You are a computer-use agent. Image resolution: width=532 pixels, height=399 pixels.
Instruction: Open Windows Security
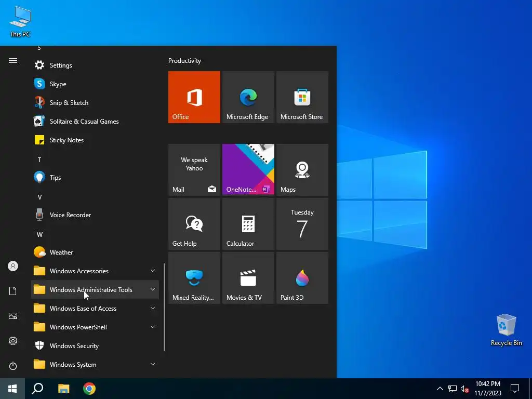click(x=95, y=345)
